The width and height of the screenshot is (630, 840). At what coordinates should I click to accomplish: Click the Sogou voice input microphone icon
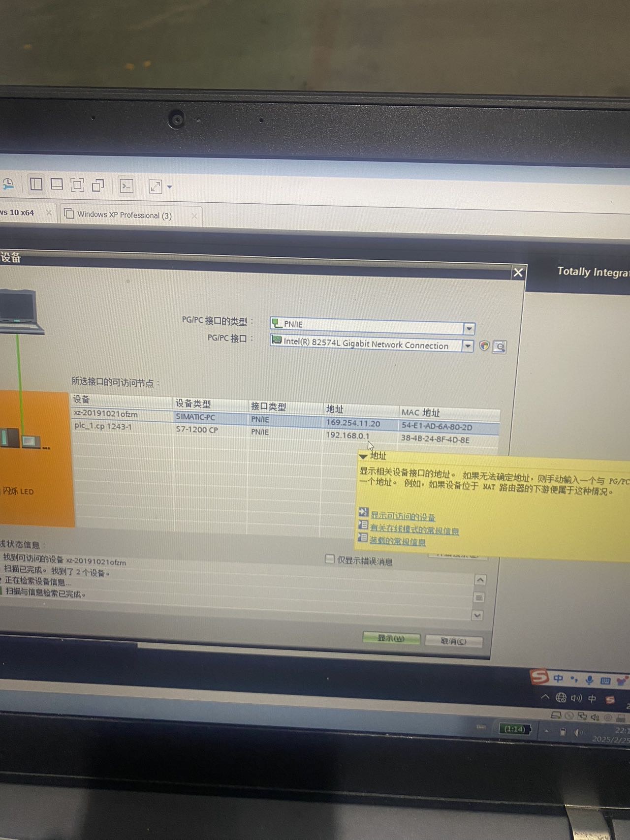(589, 681)
